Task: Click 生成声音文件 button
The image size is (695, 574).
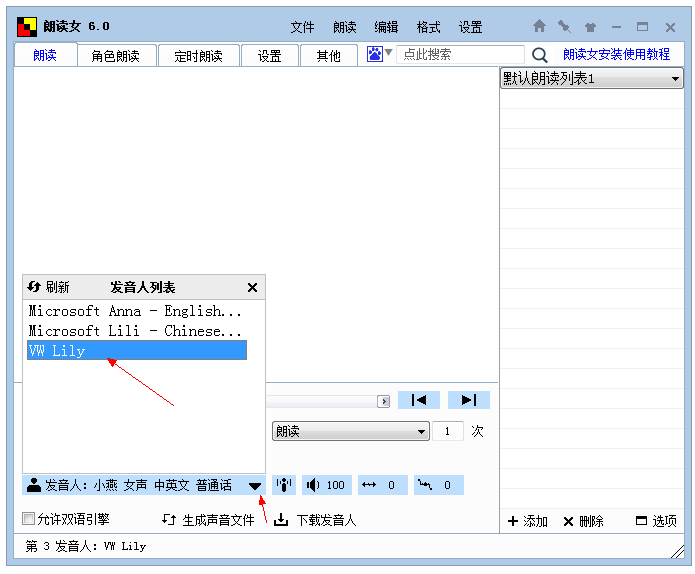Action: tap(209, 520)
